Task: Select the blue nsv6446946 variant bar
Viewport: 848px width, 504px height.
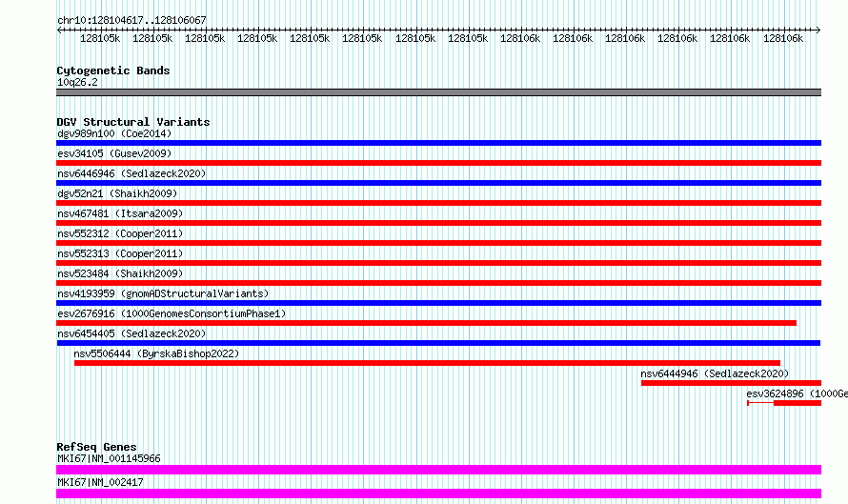Action: 438,183
